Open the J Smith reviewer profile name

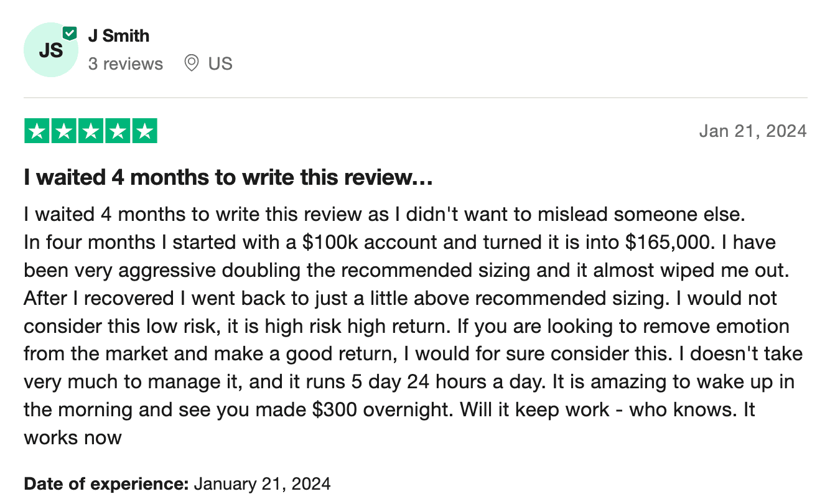(118, 35)
